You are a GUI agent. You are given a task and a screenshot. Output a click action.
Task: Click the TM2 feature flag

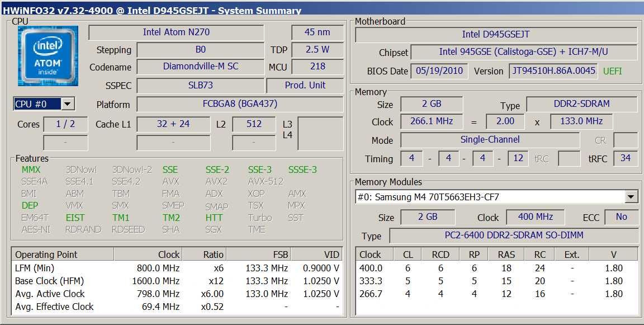[x=171, y=218]
